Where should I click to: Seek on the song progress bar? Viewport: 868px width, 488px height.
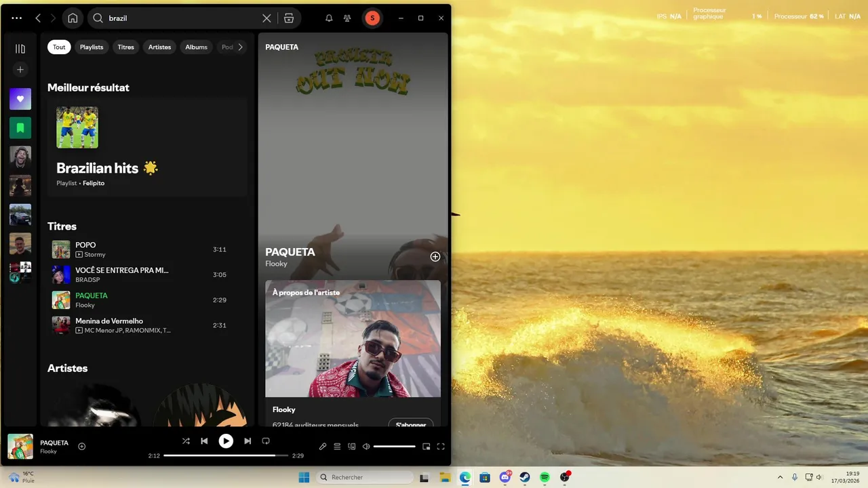[226, 455]
